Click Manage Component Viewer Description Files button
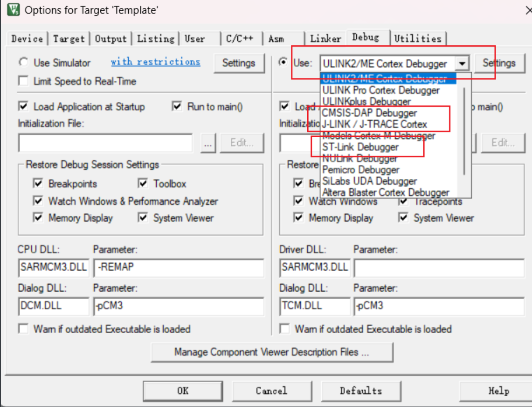532x407 pixels. coord(272,352)
